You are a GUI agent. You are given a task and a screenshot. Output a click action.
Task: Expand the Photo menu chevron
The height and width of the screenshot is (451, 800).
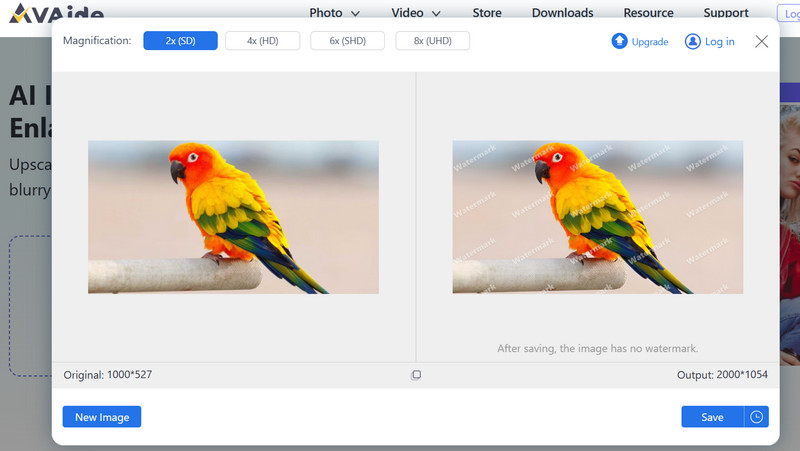(x=355, y=14)
